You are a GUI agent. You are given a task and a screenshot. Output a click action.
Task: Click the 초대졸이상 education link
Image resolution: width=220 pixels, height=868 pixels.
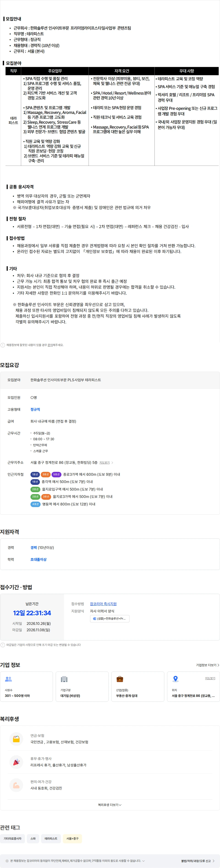pos(38,559)
